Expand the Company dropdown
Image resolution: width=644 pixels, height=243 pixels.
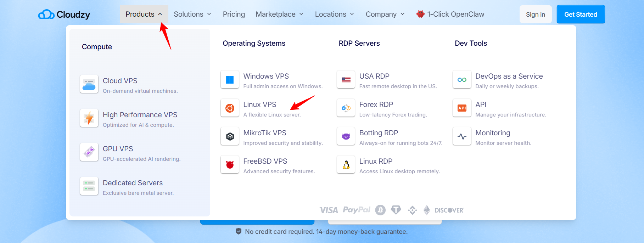385,14
